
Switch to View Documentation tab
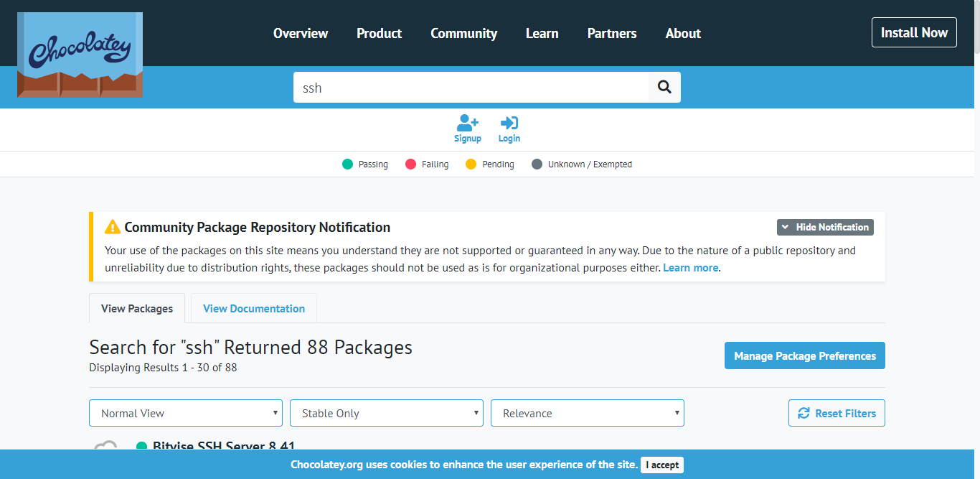(x=254, y=308)
